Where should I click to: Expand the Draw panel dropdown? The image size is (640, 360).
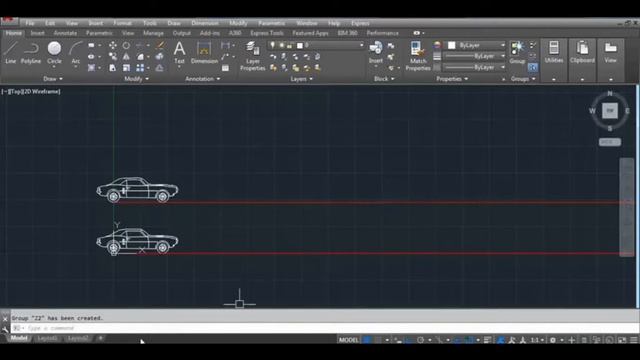pyautogui.click(x=53, y=79)
